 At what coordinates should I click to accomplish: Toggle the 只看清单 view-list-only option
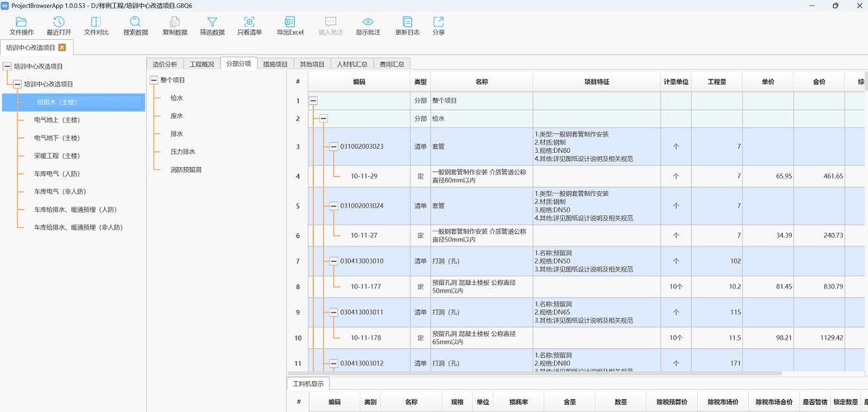[x=250, y=26]
